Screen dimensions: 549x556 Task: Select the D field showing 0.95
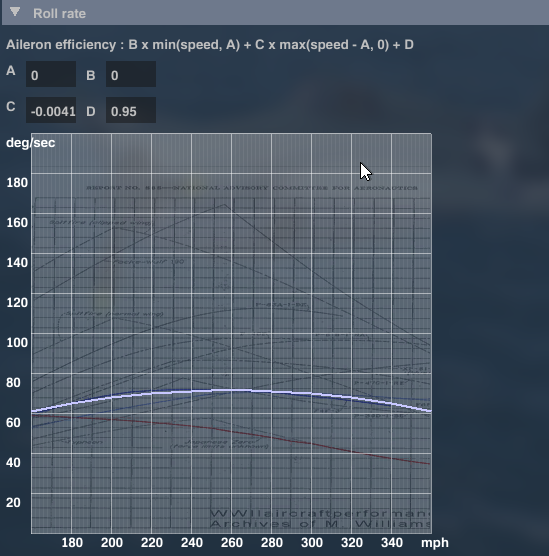pos(131,110)
